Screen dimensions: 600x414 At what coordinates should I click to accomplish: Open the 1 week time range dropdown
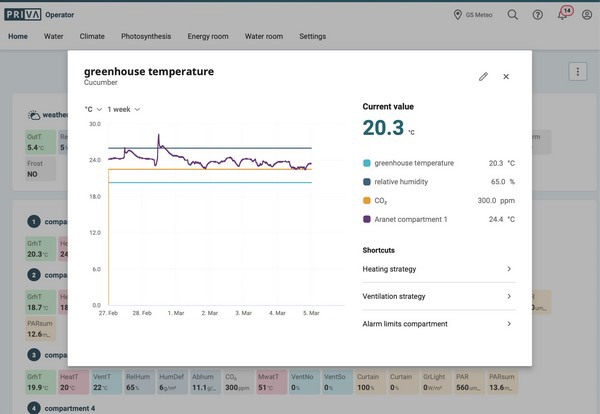124,109
